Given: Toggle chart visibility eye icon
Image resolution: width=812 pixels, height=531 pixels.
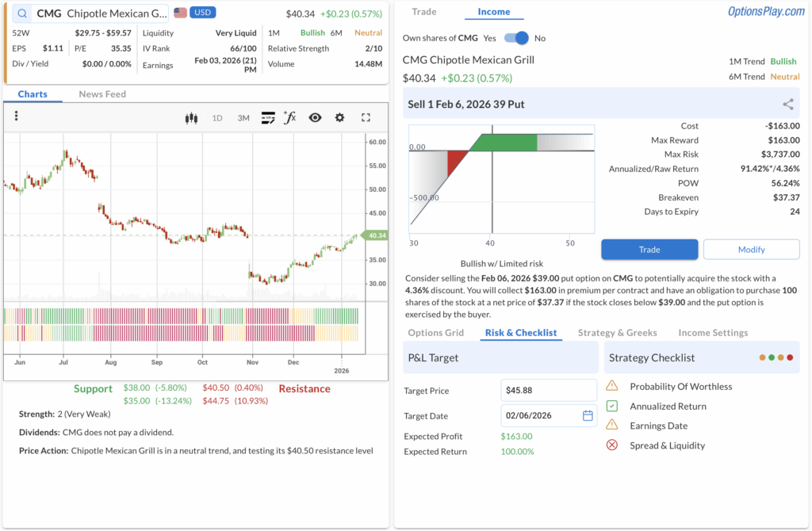Looking at the screenshot, I should coord(315,117).
